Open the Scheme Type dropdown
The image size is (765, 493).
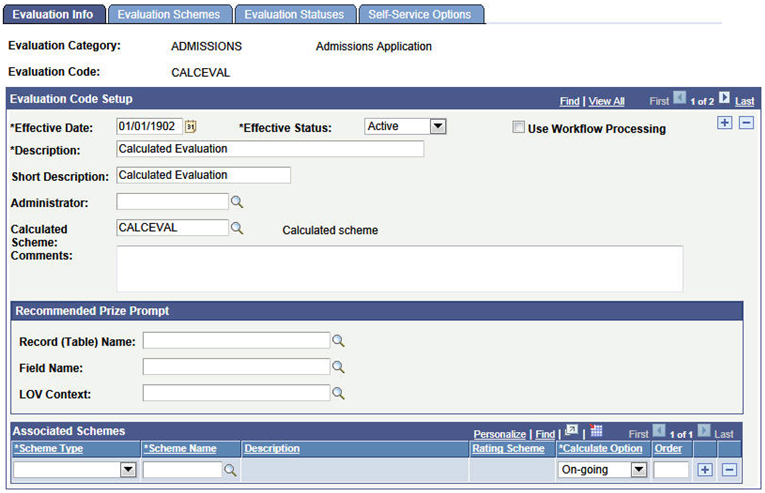(x=128, y=470)
